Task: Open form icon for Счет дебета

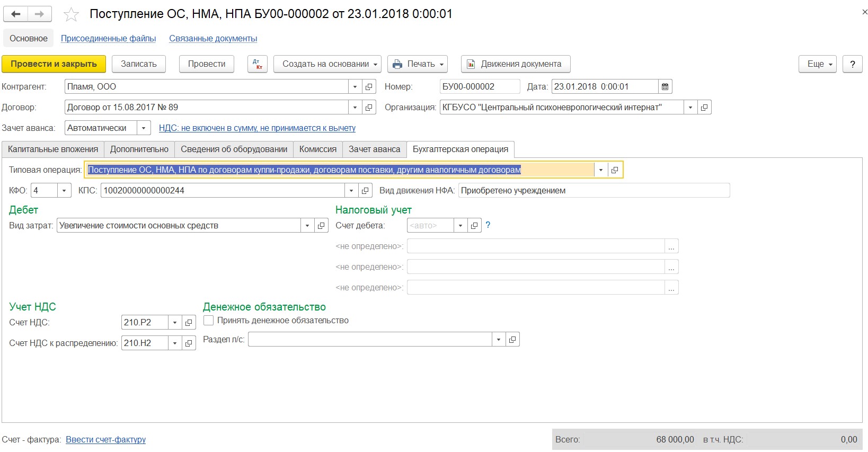Action: click(474, 225)
